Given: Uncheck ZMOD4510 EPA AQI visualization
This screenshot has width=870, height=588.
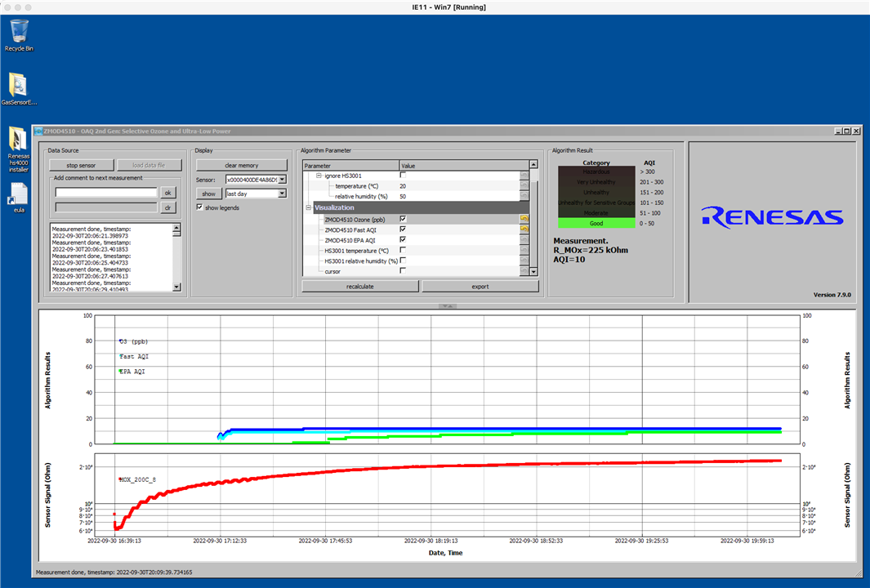Looking at the screenshot, I should [x=403, y=239].
